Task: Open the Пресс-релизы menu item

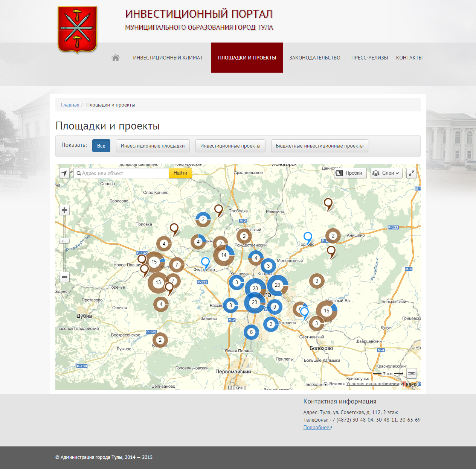Action: click(x=369, y=58)
